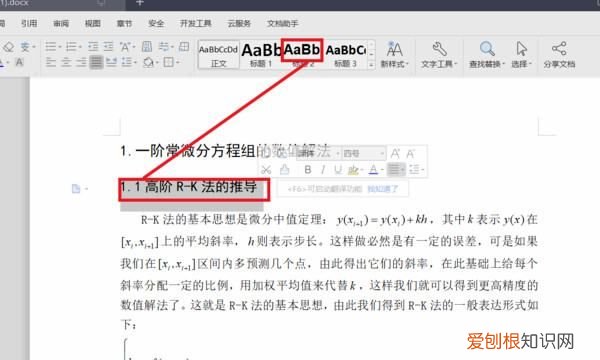The width and height of the screenshot is (600, 360).
Task: Click the 分享文档 share icon
Action: [x=559, y=49]
